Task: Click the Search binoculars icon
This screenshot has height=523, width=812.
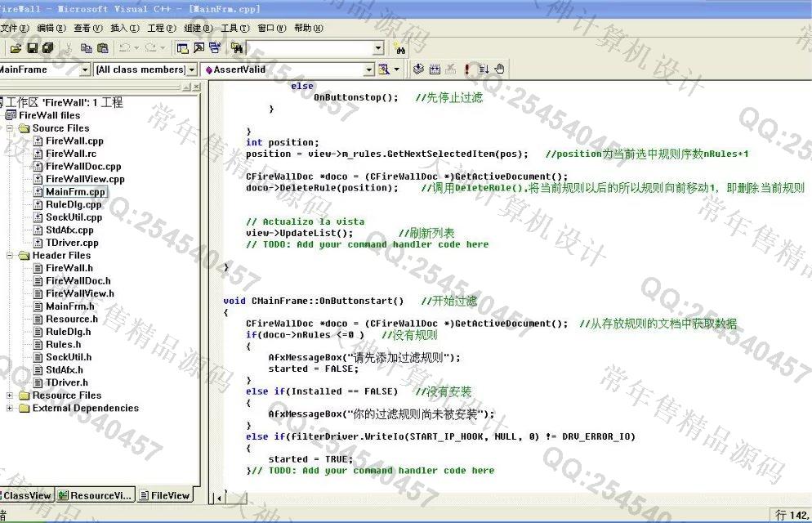Action: pos(399,49)
